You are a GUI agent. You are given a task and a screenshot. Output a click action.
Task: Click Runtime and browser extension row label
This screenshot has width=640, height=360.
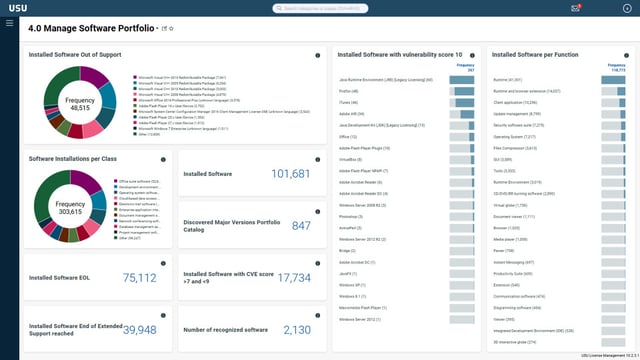click(527, 91)
